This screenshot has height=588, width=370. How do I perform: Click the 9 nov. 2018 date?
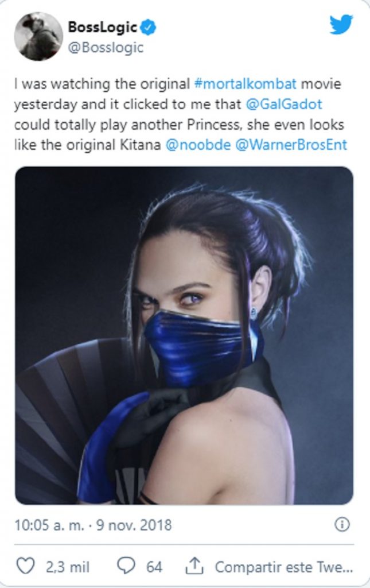[x=134, y=525]
